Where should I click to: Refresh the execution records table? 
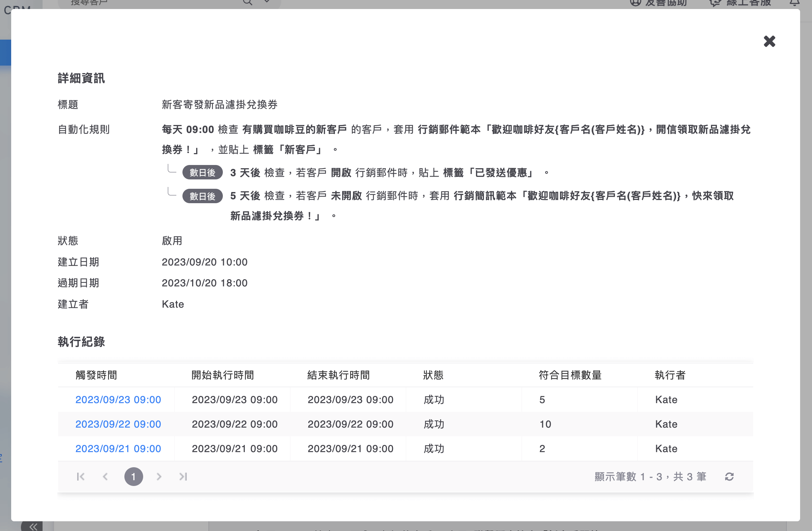tap(729, 477)
